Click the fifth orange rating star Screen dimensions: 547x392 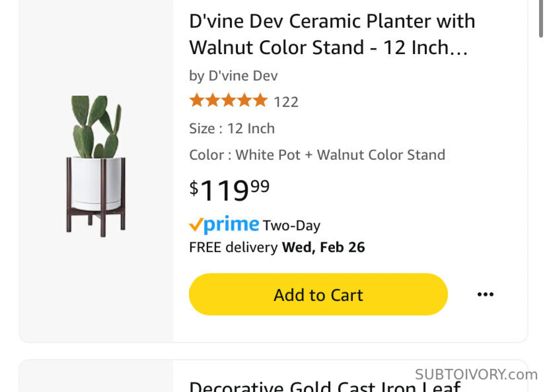pyautogui.click(x=260, y=100)
